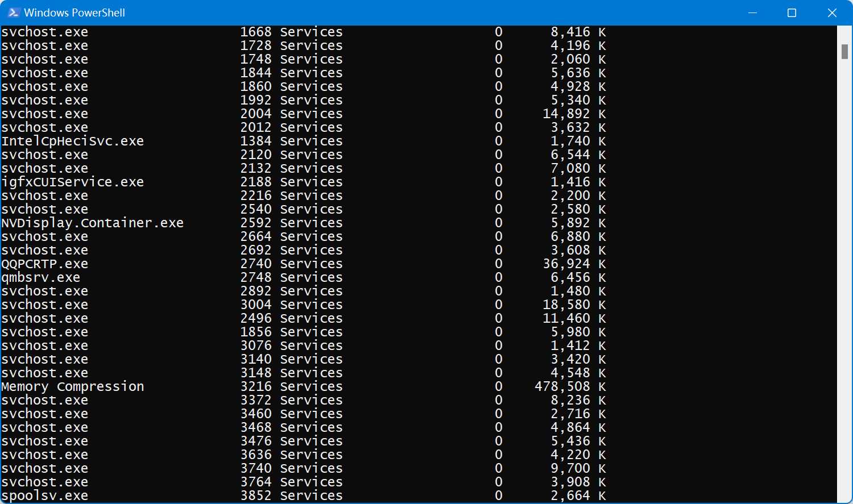Click the PID value 2496
Screen dimensions: 853x504
click(256, 318)
